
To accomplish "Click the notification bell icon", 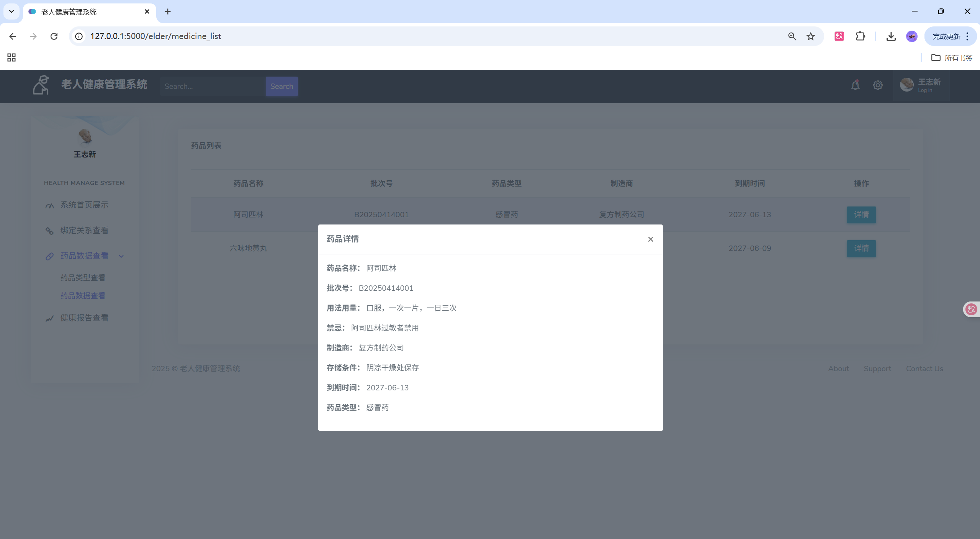I will (855, 85).
